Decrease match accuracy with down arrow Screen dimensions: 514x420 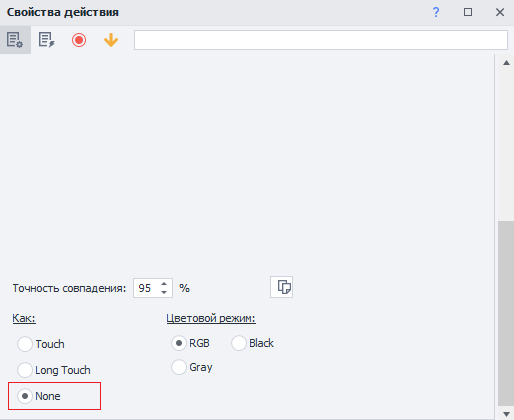pos(164,292)
